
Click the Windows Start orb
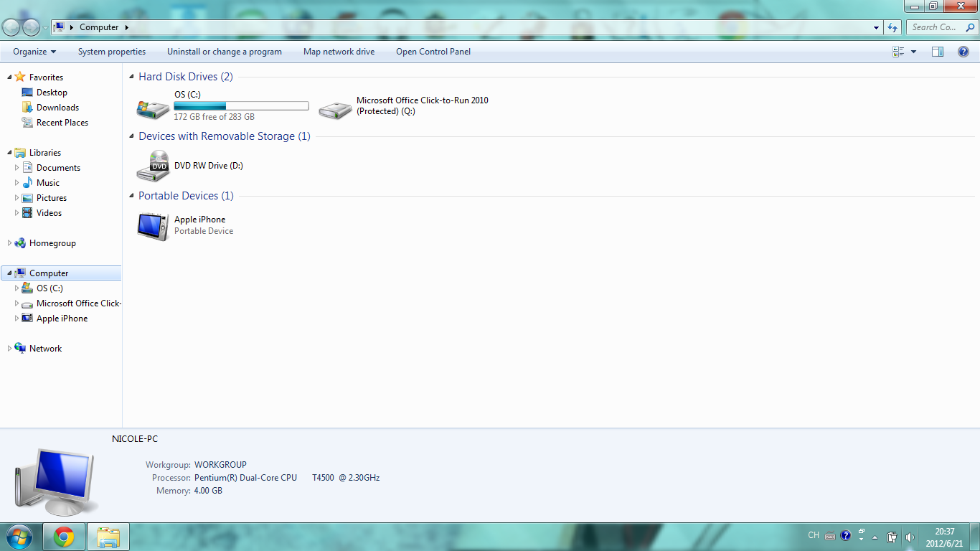tap(19, 537)
